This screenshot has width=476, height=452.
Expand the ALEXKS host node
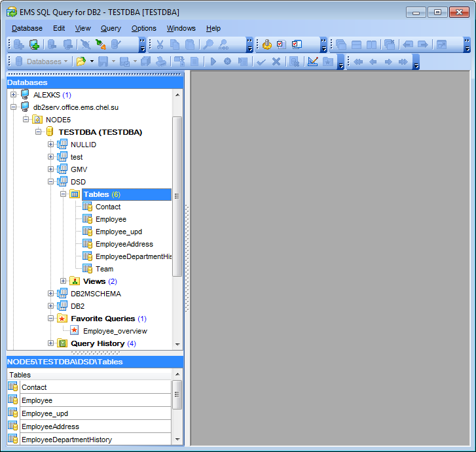[x=13, y=95]
